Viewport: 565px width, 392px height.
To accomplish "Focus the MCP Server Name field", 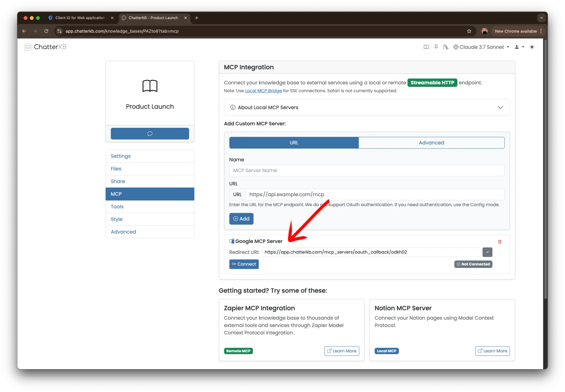I will tap(367, 171).
